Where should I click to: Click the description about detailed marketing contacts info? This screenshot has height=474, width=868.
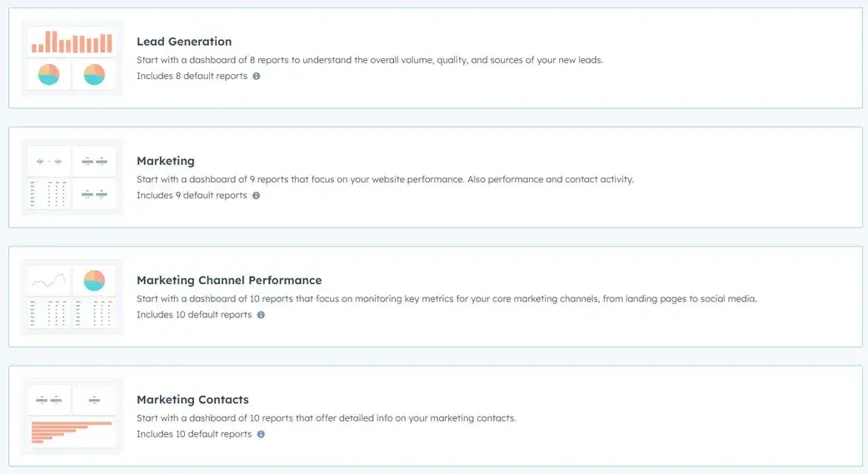(326, 418)
